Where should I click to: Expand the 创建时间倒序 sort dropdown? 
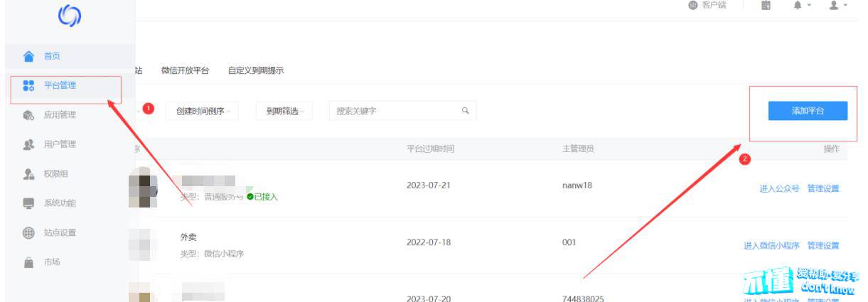pos(202,112)
